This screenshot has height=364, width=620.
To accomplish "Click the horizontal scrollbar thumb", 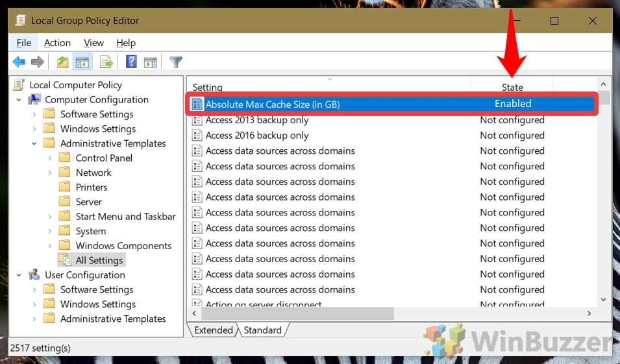I will pyautogui.click(x=297, y=313).
